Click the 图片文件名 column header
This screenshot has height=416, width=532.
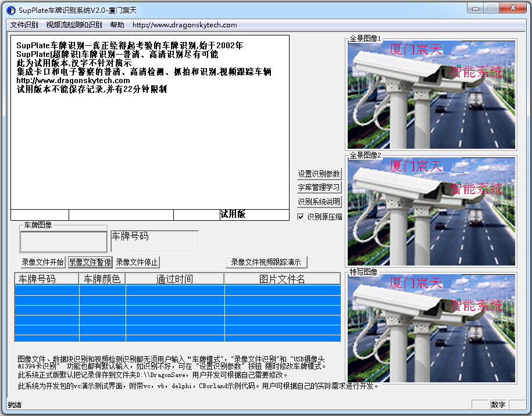point(283,279)
